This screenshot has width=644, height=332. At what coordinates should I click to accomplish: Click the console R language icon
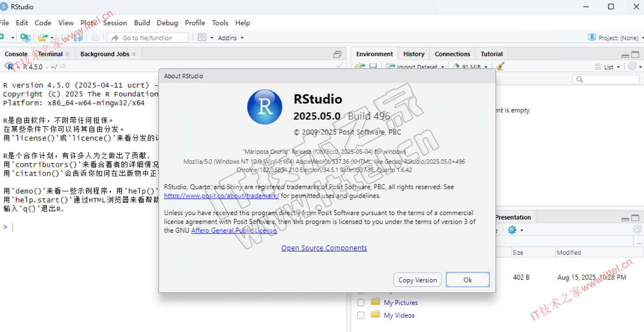9,67
